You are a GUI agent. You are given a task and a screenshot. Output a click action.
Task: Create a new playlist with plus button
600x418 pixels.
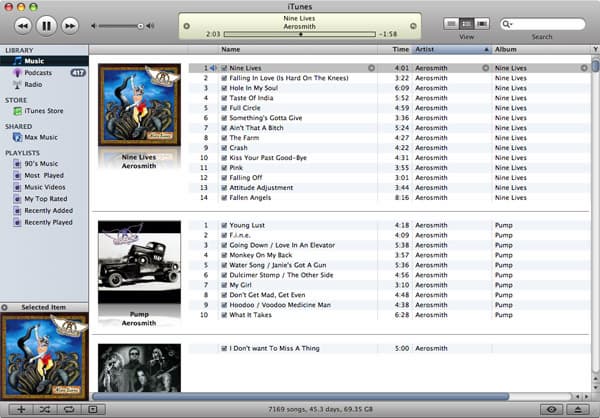(x=21, y=409)
